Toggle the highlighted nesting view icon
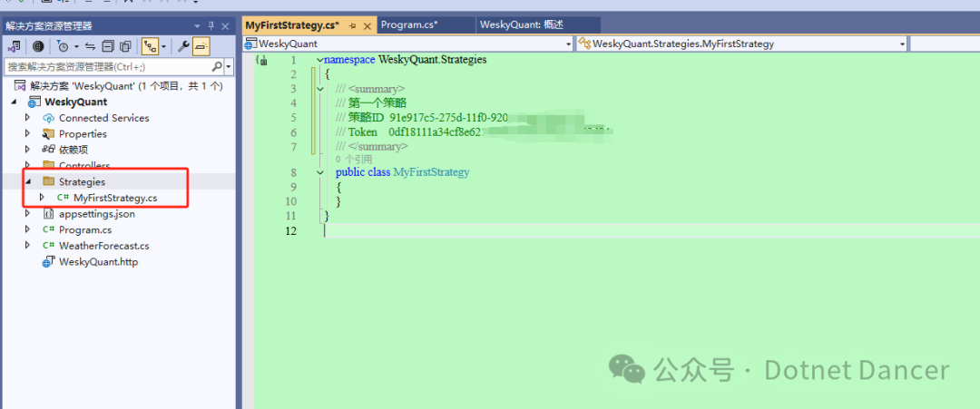 (x=150, y=46)
